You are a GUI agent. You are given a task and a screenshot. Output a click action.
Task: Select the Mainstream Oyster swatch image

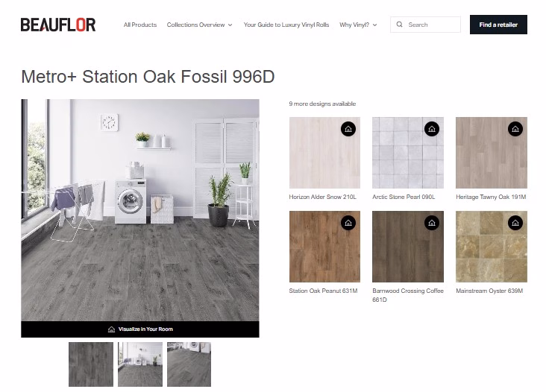tap(492, 247)
